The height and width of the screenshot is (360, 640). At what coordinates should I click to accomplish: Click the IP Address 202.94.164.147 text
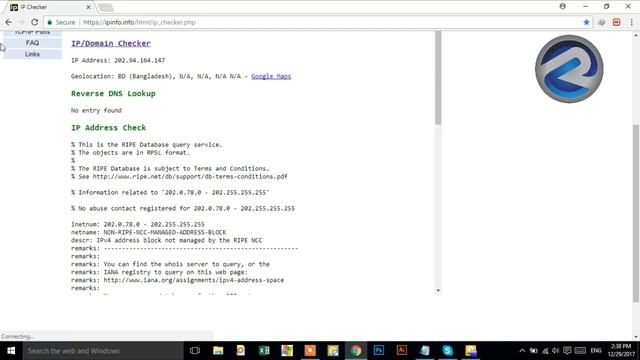118,60
